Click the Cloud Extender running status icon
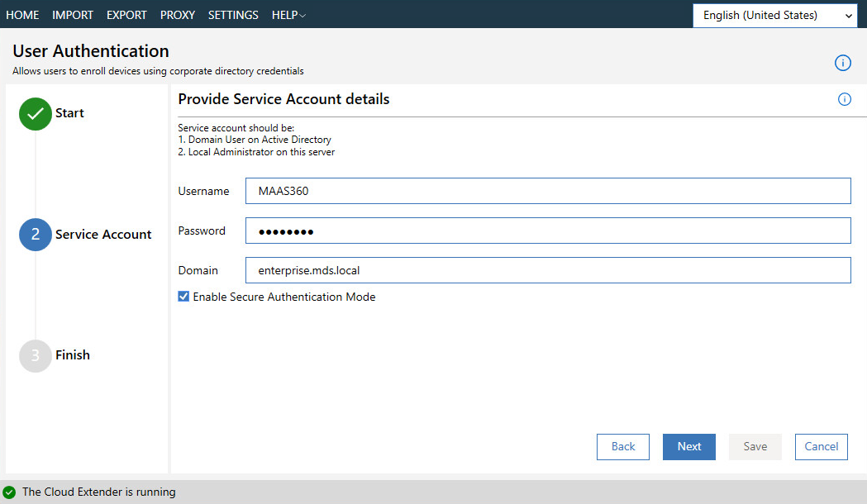Image resolution: width=867 pixels, height=504 pixels. point(10,492)
